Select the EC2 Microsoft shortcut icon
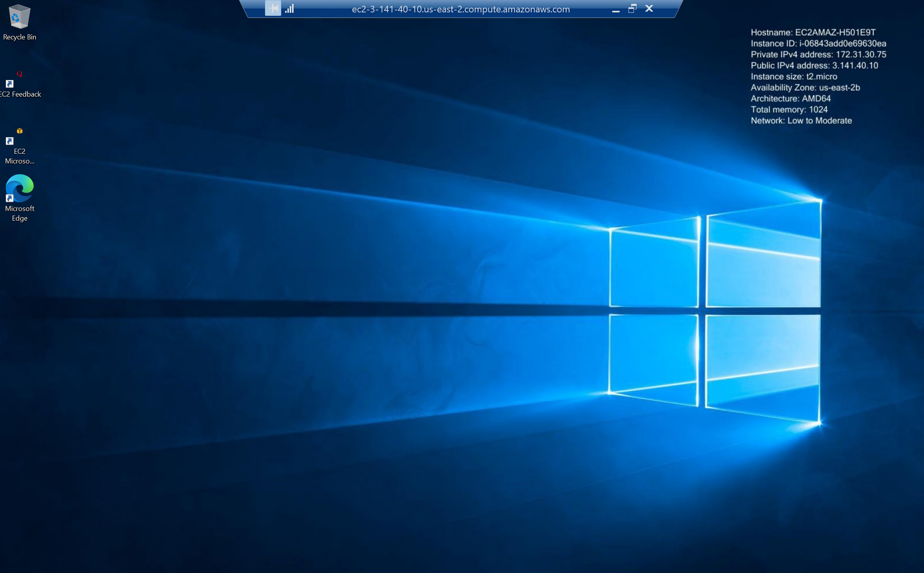Image resolution: width=924 pixels, height=573 pixels. point(19,146)
